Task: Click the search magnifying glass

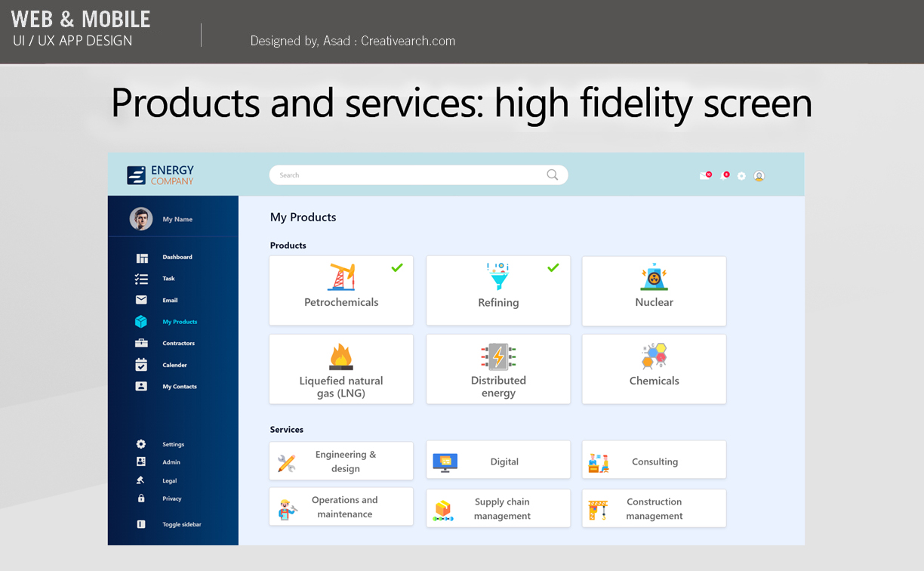Action: (552, 174)
